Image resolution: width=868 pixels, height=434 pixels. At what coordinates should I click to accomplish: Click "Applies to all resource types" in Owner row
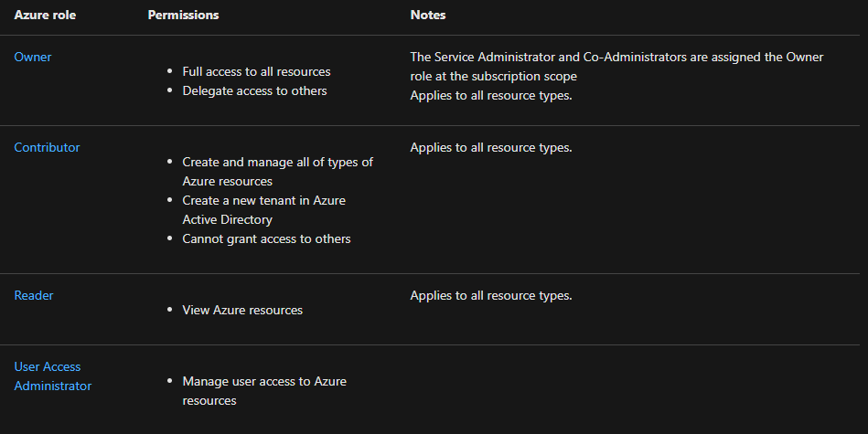point(491,95)
